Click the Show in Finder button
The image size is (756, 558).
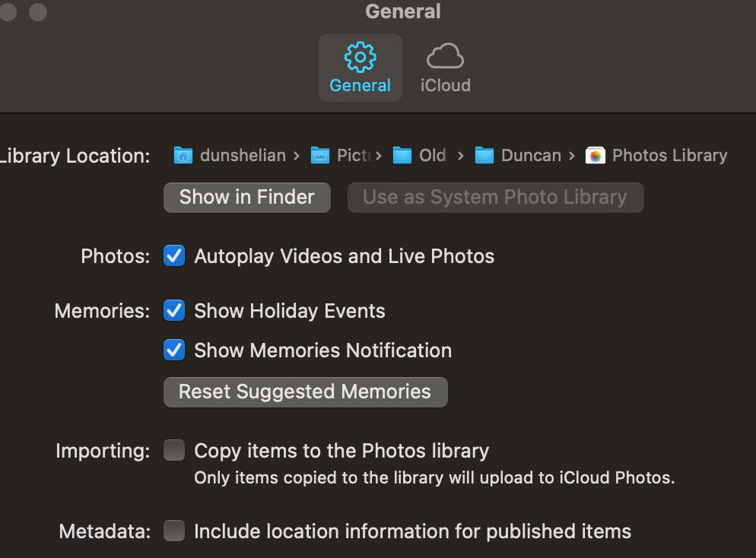click(247, 198)
